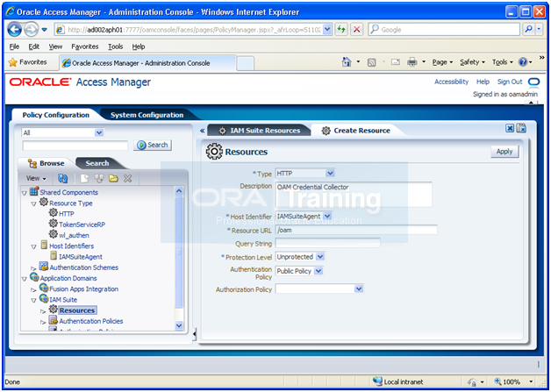Switch to the Search tab in navigation pane
The height and width of the screenshot is (392, 551).
97,163
